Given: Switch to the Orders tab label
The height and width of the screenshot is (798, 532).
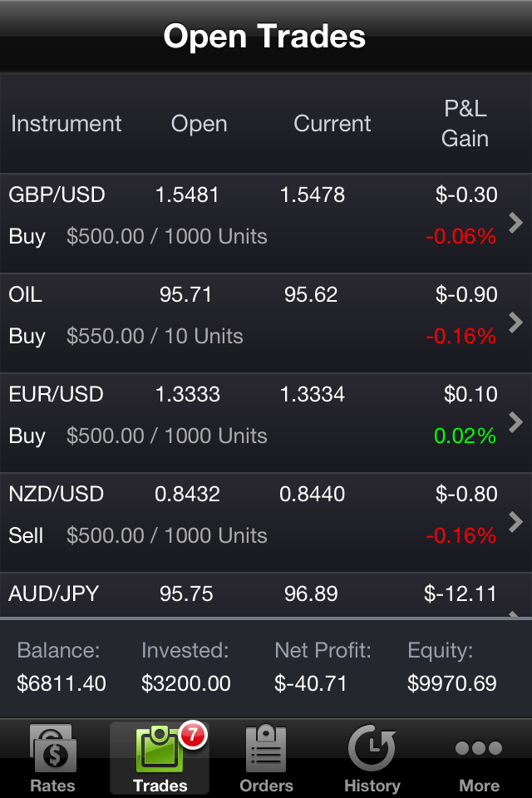Looking at the screenshot, I should click(x=266, y=786).
